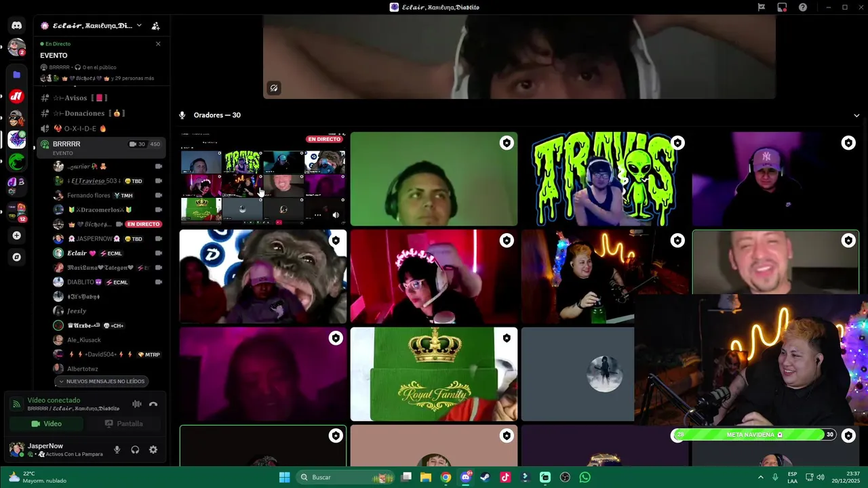Click the Pantalla screen share button
868x488 pixels.
(123, 424)
